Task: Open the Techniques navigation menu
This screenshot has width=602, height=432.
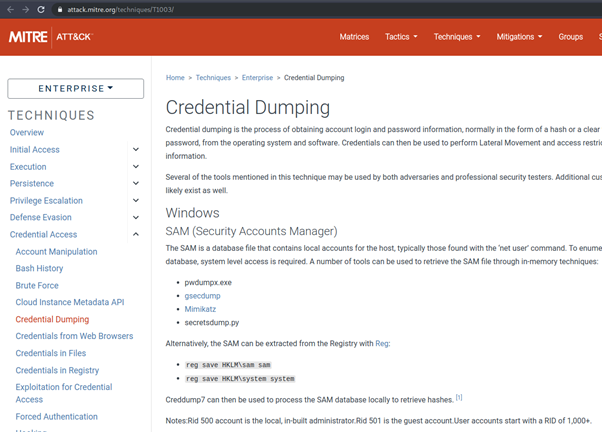Action: click(456, 37)
